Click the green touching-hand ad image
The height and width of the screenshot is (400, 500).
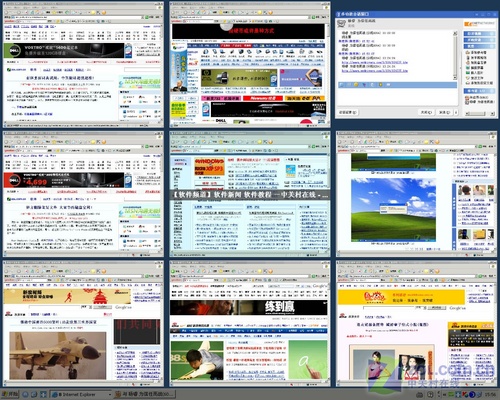[x=308, y=360]
